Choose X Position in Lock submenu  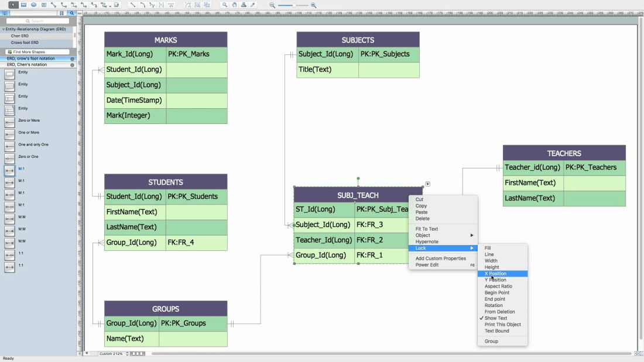[495, 274]
